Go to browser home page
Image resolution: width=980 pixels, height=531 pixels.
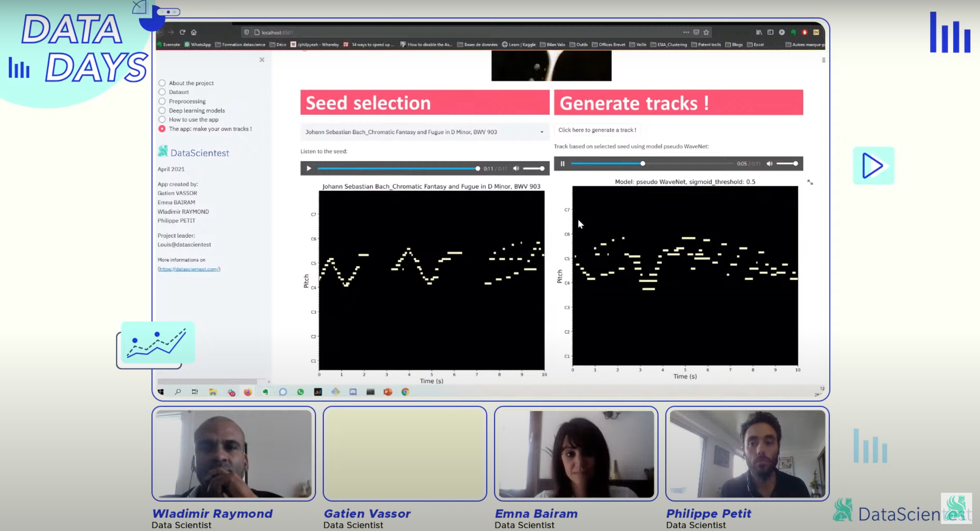[194, 32]
